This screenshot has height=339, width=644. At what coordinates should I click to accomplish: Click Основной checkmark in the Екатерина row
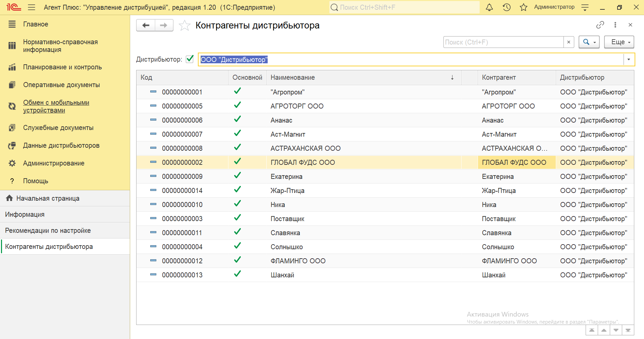[x=237, y=176]
